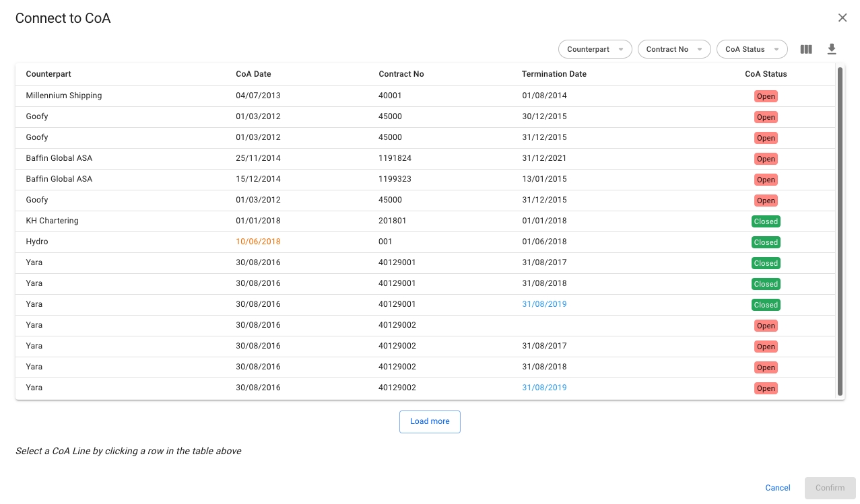Click the Confirm button
860x504 pixels.
click(x=830, y=488)
